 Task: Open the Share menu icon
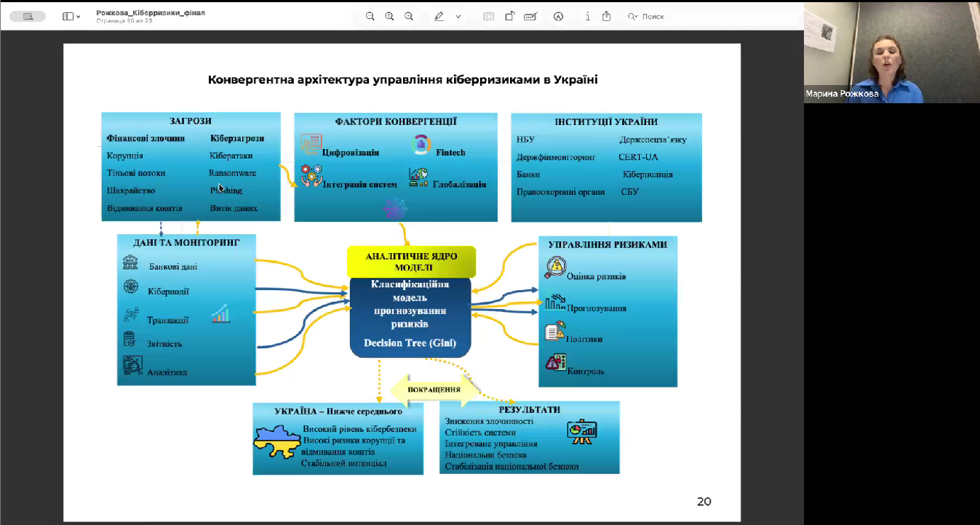[606, 16]
